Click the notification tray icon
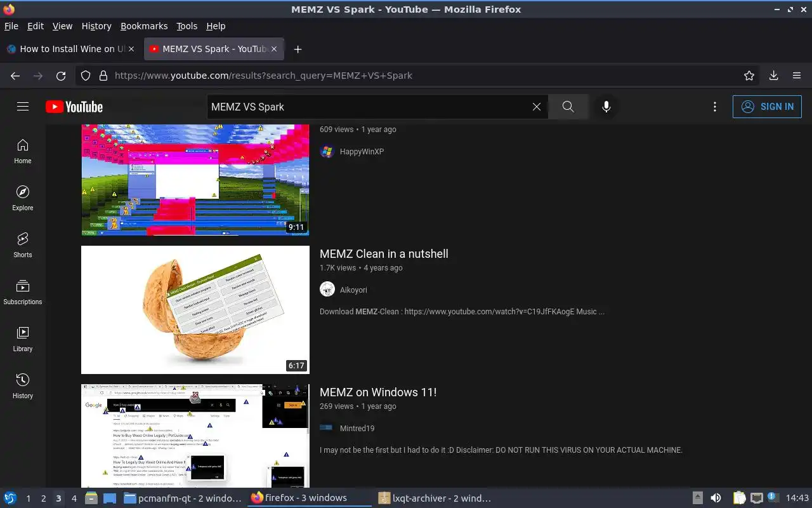The width and height of the screenshot is (812, 508). pyautogui.click(x=773, y=497)
